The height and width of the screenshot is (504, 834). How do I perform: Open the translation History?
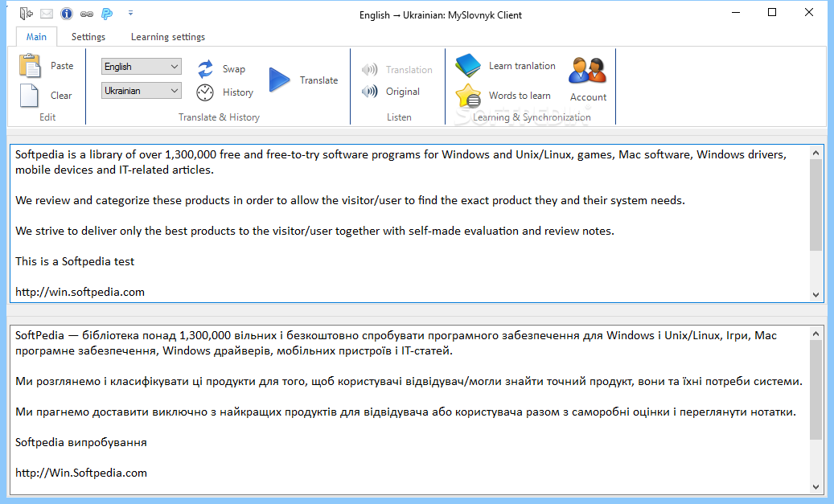tap(224, 92)
